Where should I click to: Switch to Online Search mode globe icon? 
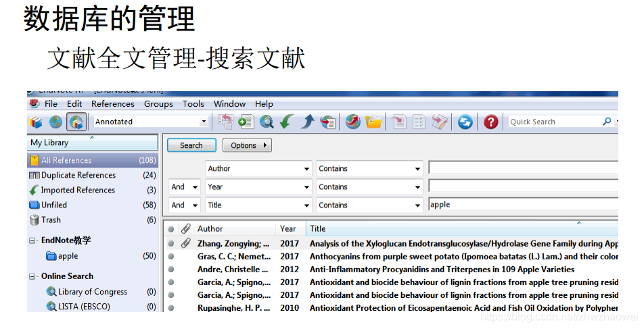(55, 122)
